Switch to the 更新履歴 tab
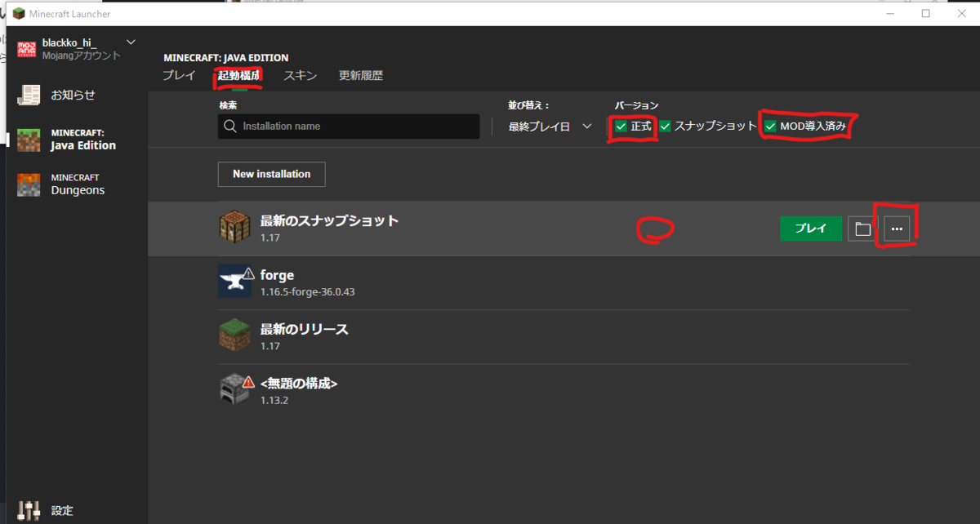The image size is (980, 524). coord(361,76)
